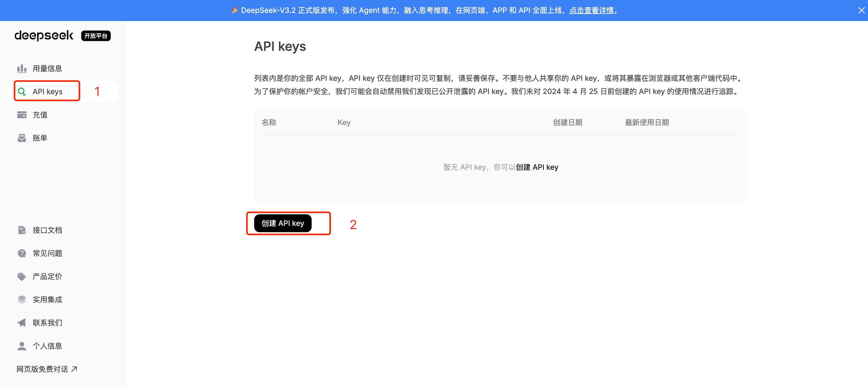This screenshot has width=868, height=387.
Task: Click the green magnifier API keys icon
Action: coord(22,92)
